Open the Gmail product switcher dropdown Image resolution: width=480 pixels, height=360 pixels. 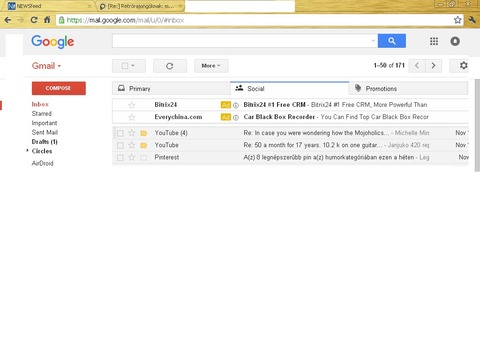click(x=46, y=66)
